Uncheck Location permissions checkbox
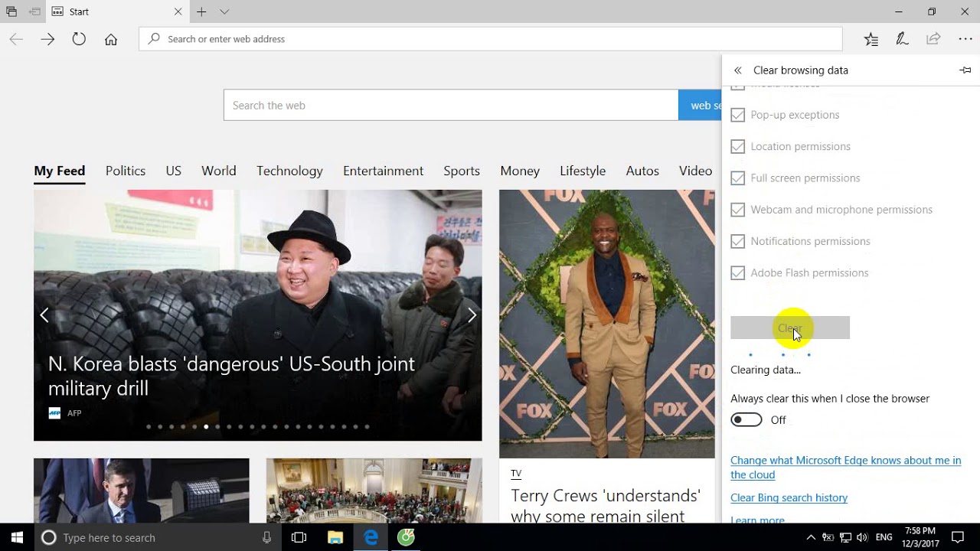Image resolution: width=980 pixels, height=551 pixels. 737,146
